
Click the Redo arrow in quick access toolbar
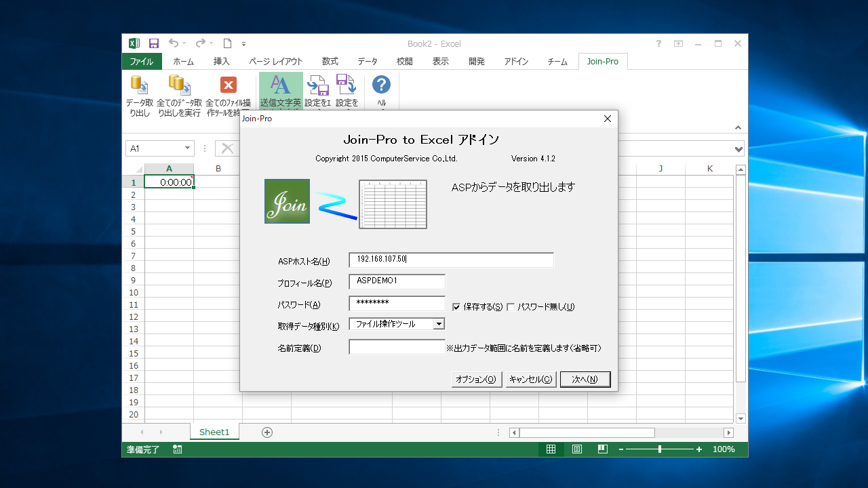(x=200, y=43)
